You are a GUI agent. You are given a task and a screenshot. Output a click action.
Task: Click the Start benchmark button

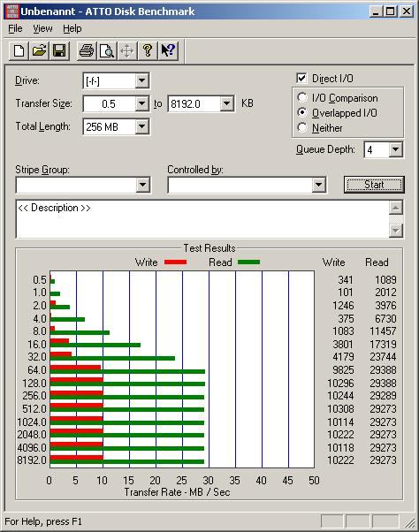point(374,185)
